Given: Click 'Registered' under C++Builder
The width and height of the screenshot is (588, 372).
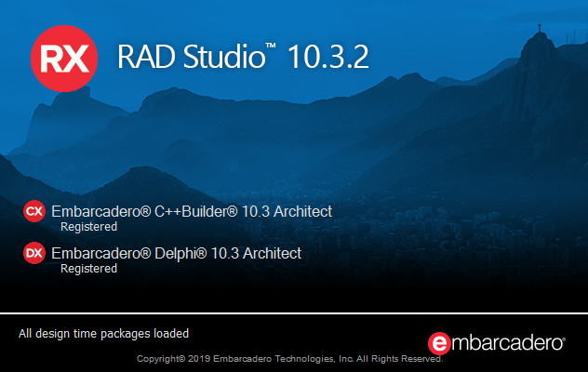Looking at the screenshot, I should (89, 227).
